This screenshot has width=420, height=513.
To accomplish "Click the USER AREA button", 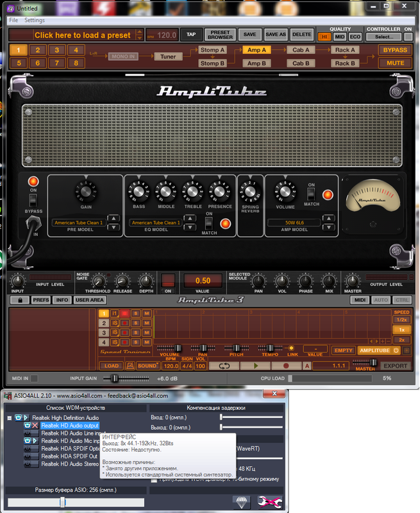I will click(x=90, y=300).
